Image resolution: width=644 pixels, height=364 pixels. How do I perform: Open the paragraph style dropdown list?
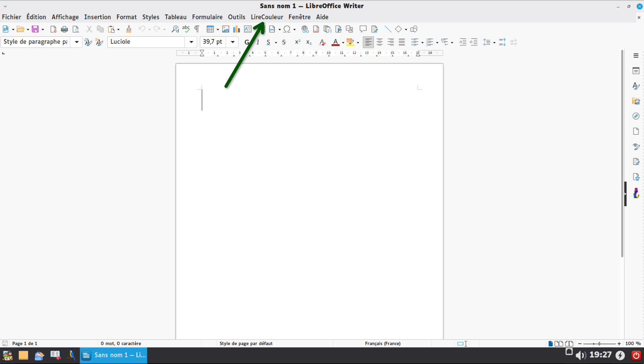click(x=76, y=42)
